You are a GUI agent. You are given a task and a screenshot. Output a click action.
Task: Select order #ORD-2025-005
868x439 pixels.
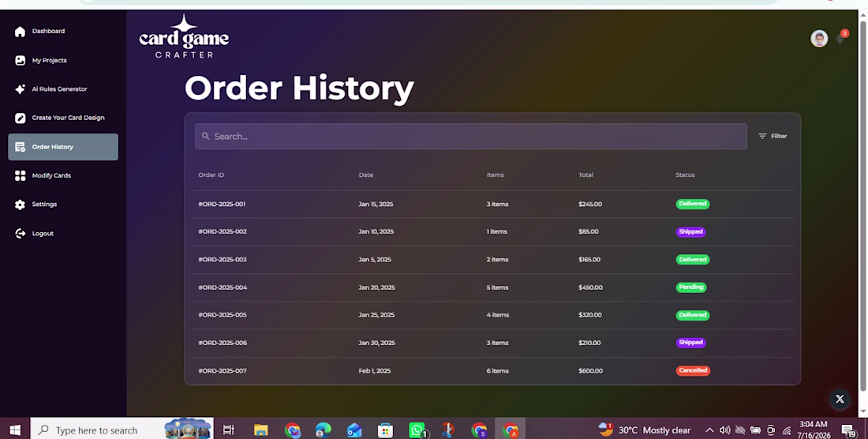pos(222,315)
